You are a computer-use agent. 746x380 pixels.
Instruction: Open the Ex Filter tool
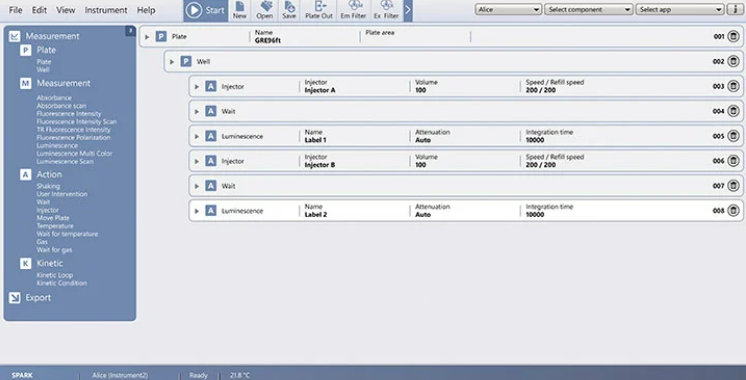click(x=386, y=10)
